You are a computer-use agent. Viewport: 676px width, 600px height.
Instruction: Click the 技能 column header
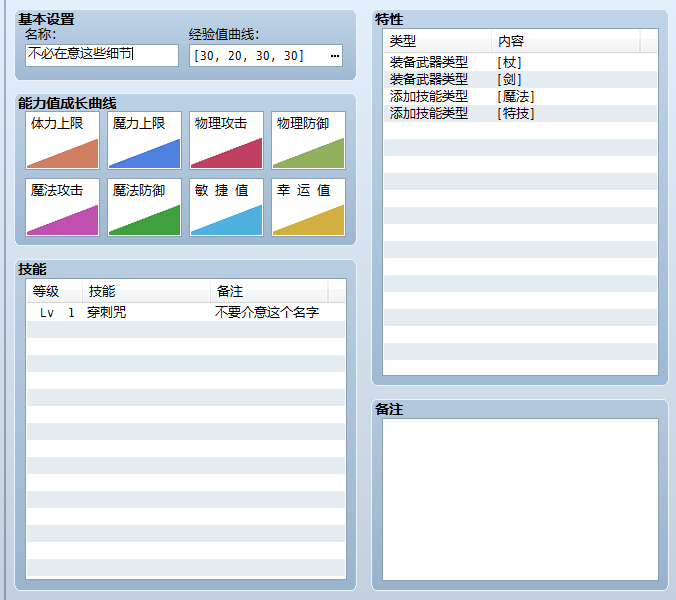click(146, 291)
